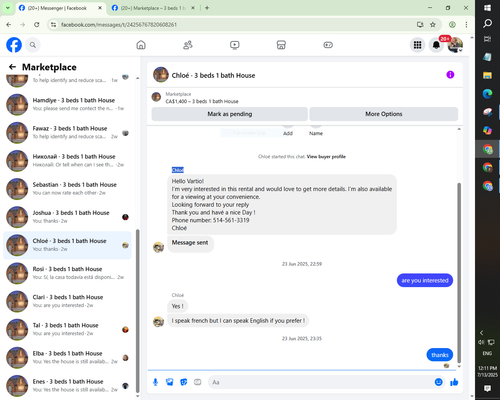Attach a photo using the image icon

click(x=170, y=382)
